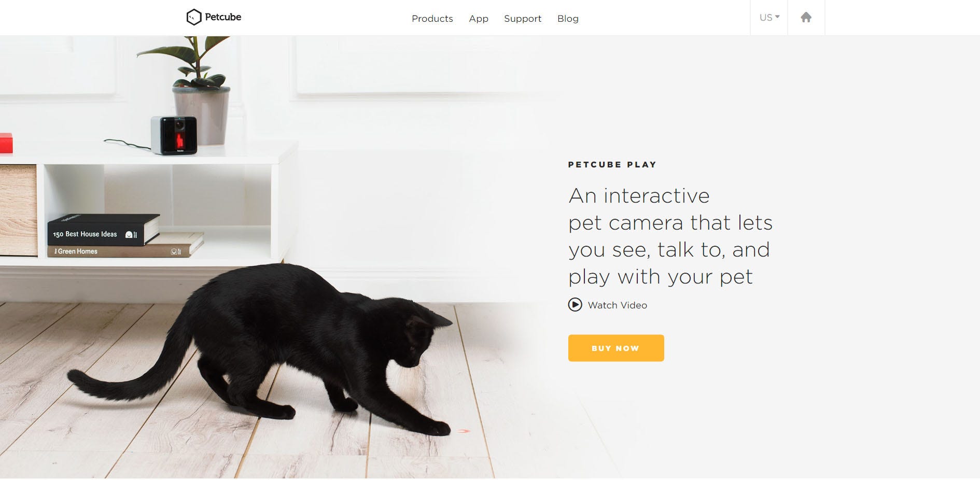The width and height of the screenshot is (980, 480).
Task: Click the Petcube brand name text
Action: click(x=223, y=17)
